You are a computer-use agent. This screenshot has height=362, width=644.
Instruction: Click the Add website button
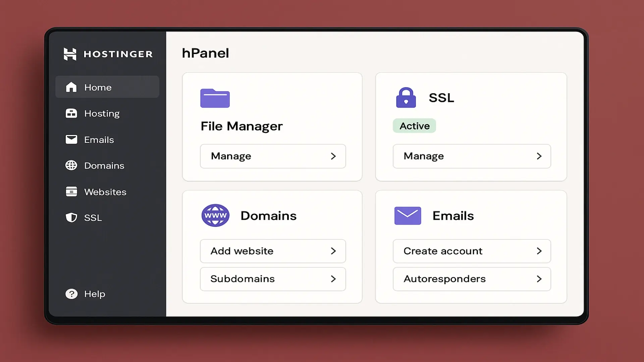273,251
